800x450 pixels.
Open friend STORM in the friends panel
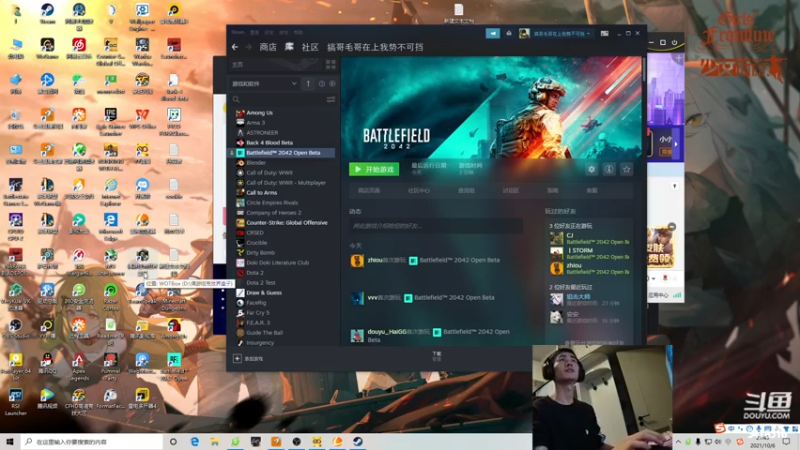[x=589, y=254]
